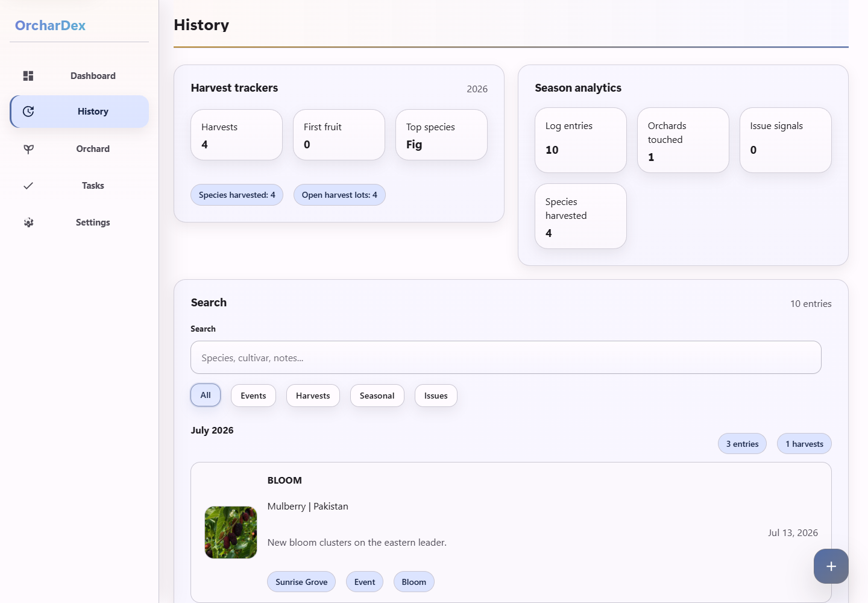Viewport: 868px width, 603px height.
Task: Click the Jul 13, 2026 date
Action: (x=793, y=533)
